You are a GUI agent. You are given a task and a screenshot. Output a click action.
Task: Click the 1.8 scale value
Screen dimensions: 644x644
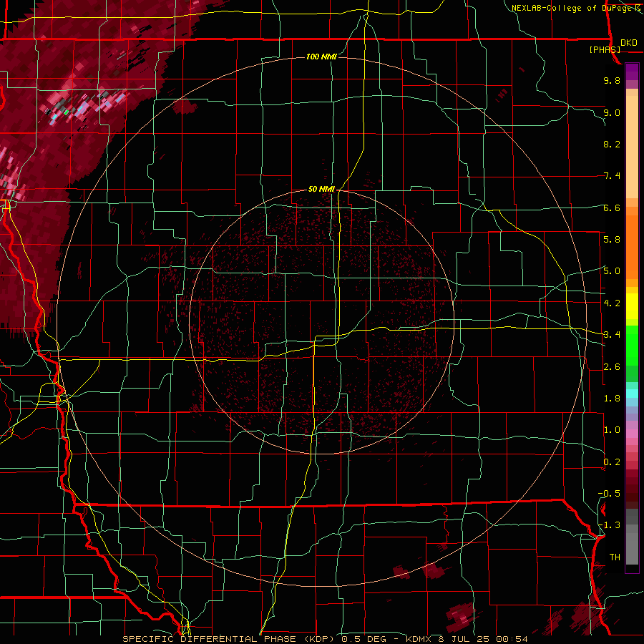click(x=612, y=399)
